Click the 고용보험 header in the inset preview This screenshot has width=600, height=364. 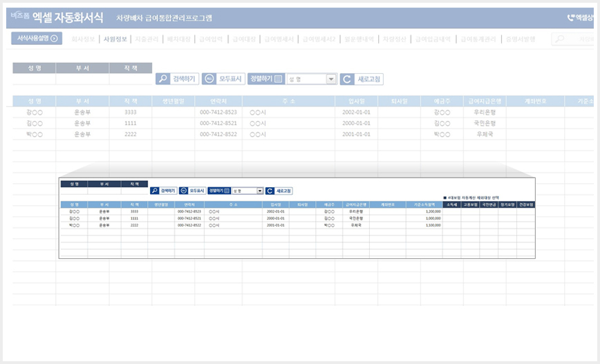[x=470, y=204]
